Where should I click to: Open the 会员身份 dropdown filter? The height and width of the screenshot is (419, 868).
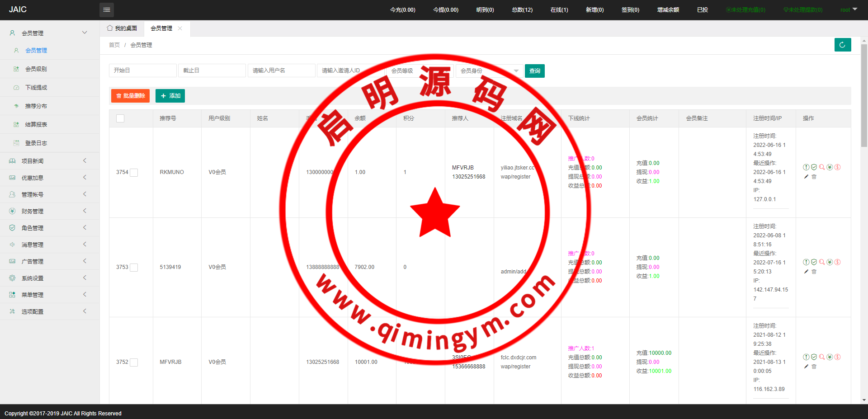tap(489, 71)
